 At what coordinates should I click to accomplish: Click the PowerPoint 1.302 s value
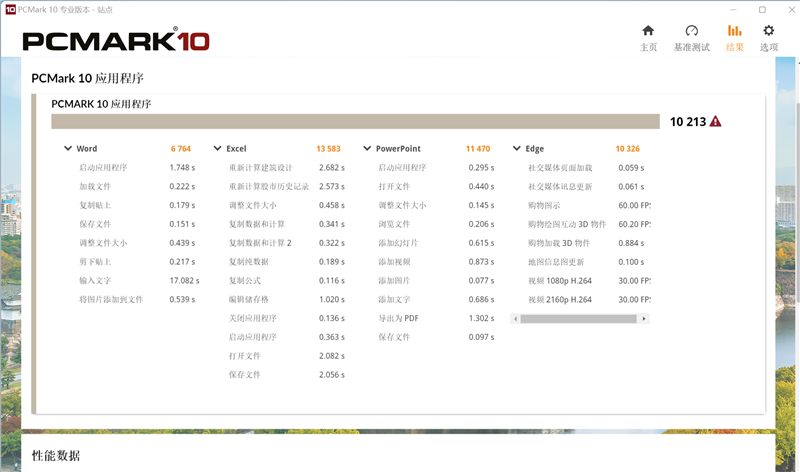[x=481, y=318]
